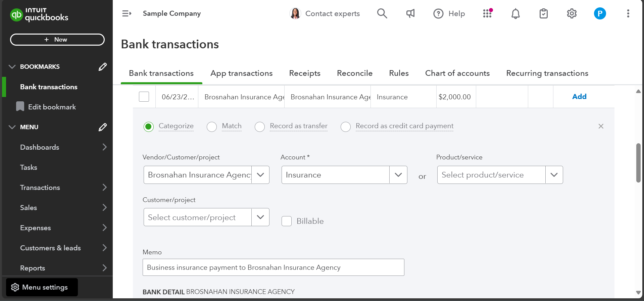This screenshot has width=644, height=301.
Task: Click Add for the Brosnahan transaction
Action: [x=579, y=97]
